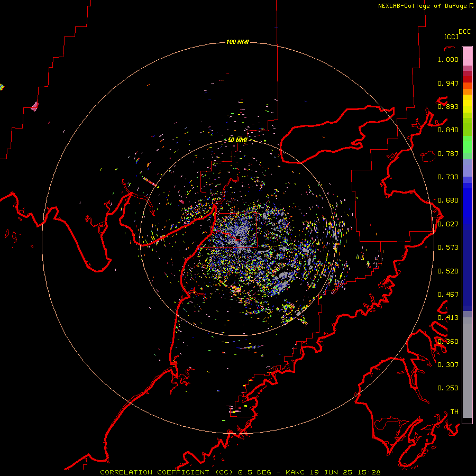
Task: Click the 0.253 value on the color scale
Action: pos(448,388)
